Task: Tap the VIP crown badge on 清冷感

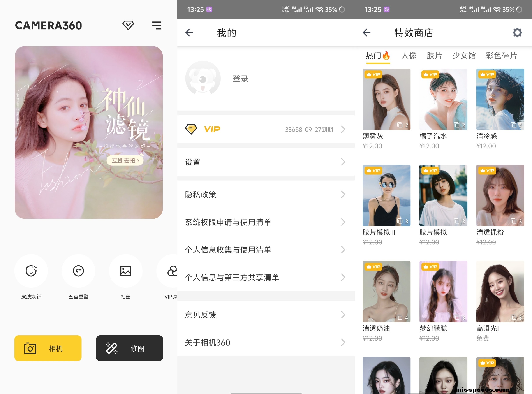Action: [487, 74]
